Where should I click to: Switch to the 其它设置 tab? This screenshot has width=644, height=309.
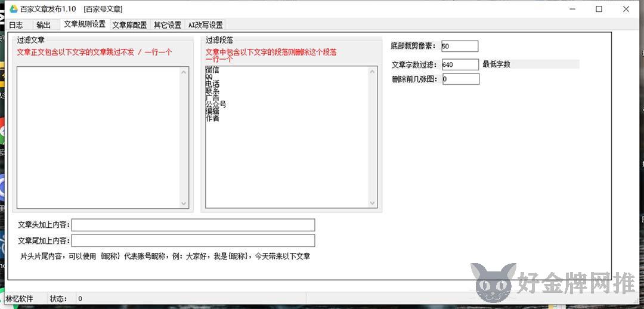tap(168, 24)
